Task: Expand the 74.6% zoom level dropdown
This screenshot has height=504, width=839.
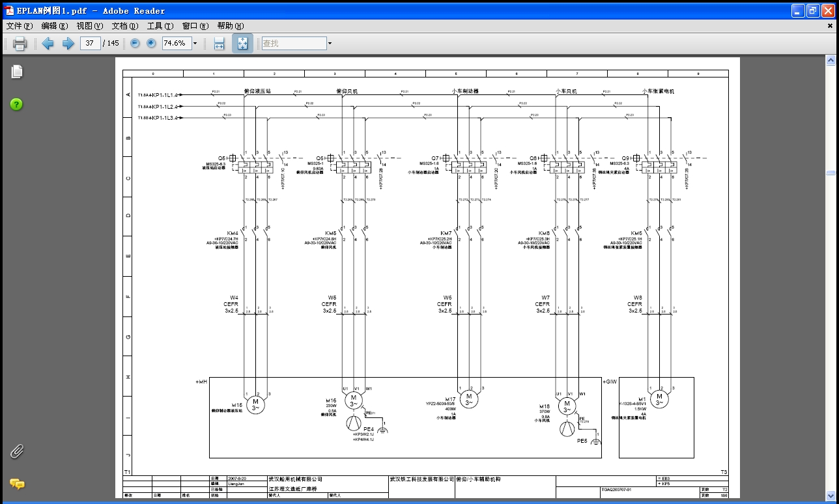Action: 195,44
